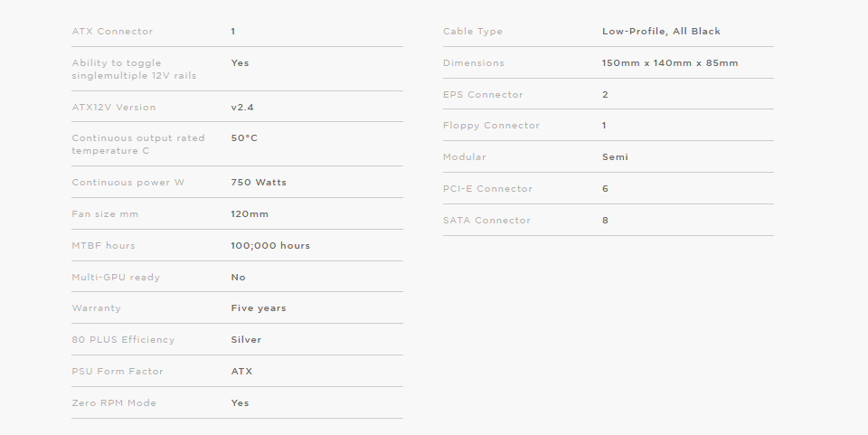Select the Low-Profile, All Black cable type

click(x=661, y=32)
